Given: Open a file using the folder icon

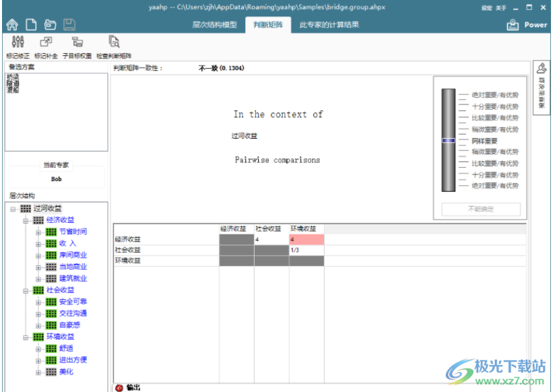Looking at the screenshot, I should click(x=50, y=25).
